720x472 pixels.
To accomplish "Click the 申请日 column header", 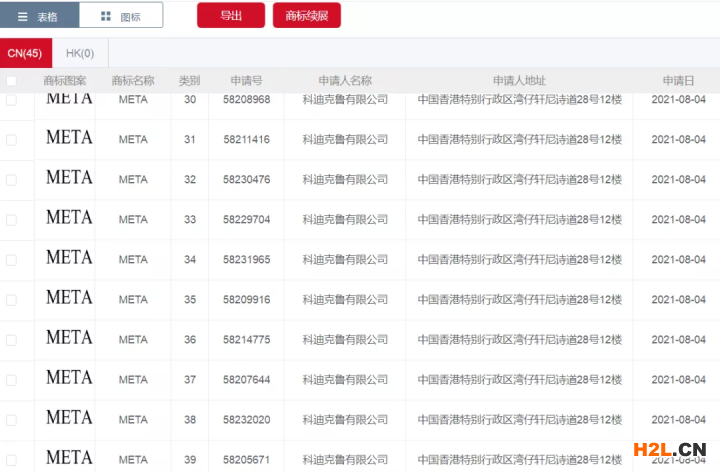I will (678, 80).
